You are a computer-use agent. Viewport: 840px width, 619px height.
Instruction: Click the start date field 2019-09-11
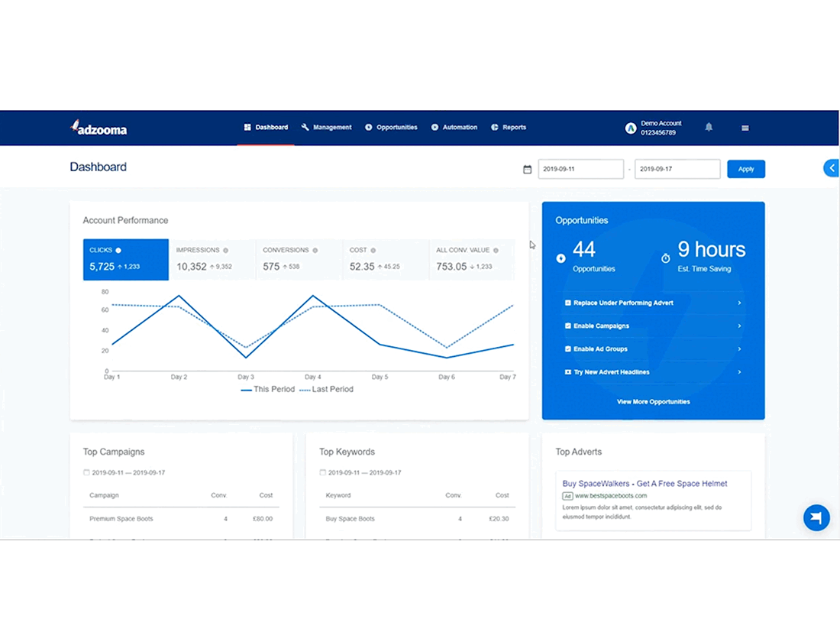(580, 169)
